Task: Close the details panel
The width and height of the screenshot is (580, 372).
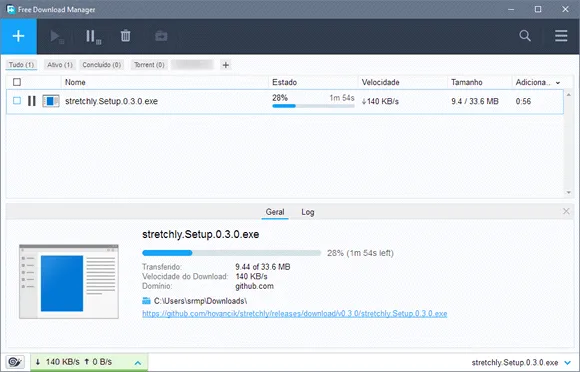Action: tap(566, 211)
